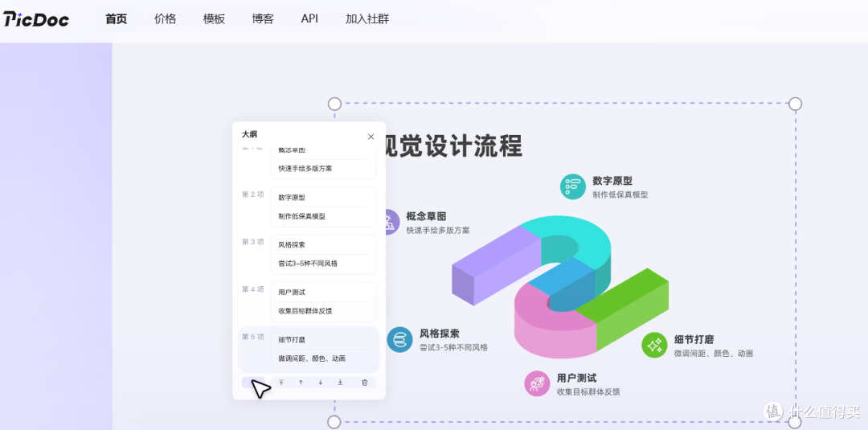Click the green 细节打磨 icon on canvas
Screen dimensions: 868x430
(655, 345)
